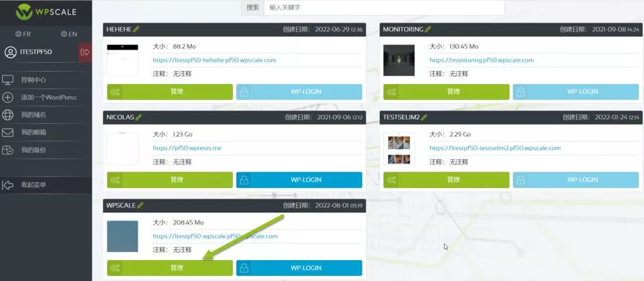Edit NICOLAS name with pencil icon
This screenshot has height=281, width=644.
tap(139, 117)
